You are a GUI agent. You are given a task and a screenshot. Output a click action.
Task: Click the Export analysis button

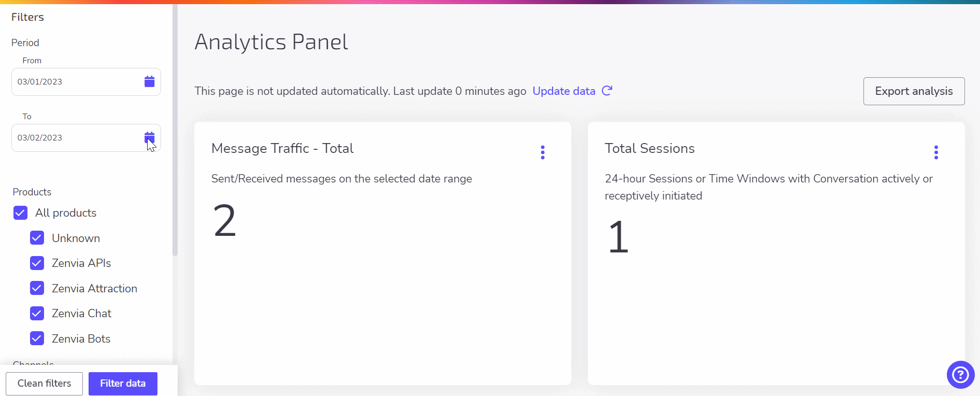point(914,91)
